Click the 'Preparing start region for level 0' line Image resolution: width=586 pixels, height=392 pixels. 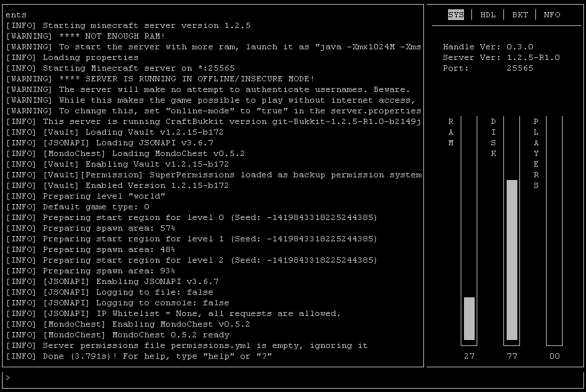[191, 217]
